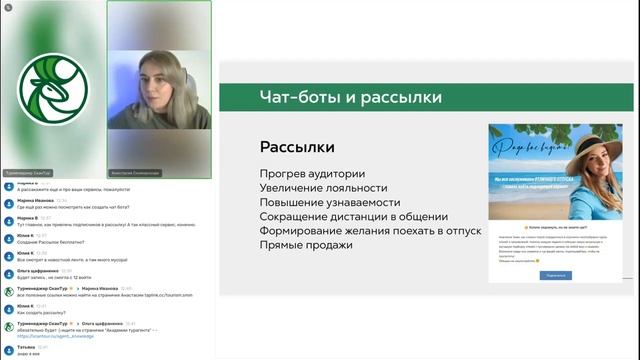The height and width of the screenshot is (360, 640).
Task: Click message 'Создание Рассылок бесплатно?'
Action: point(51,242)
